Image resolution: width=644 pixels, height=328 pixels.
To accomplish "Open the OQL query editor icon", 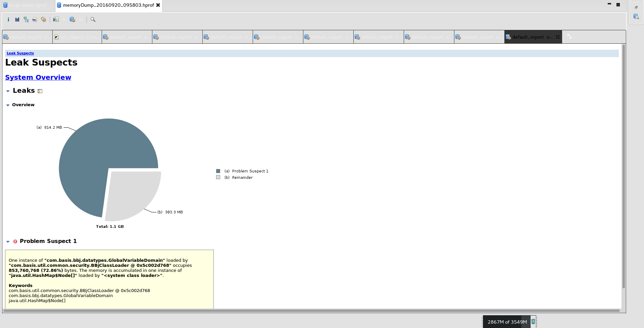I will click(35, 19).
